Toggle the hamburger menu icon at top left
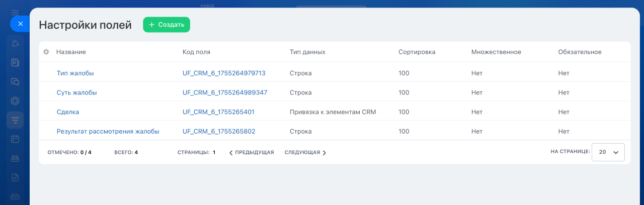This screenshot has height=205, width=644. pyautogui.click(x=15, y=12)
